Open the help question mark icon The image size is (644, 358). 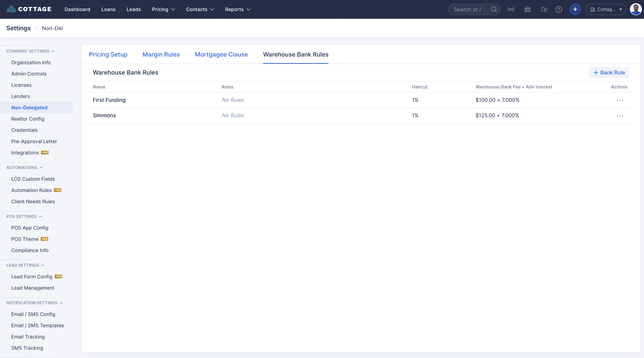pos(559,10)
